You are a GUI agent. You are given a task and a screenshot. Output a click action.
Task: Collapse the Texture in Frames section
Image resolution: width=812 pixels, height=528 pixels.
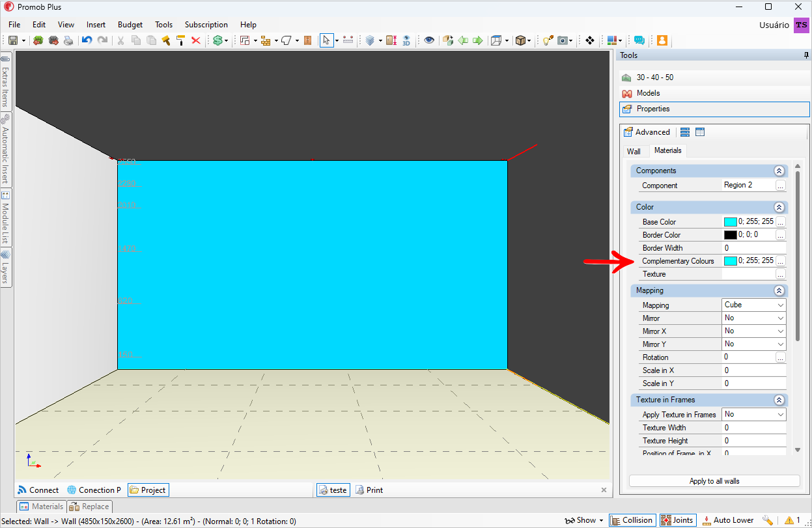point(779,400)
